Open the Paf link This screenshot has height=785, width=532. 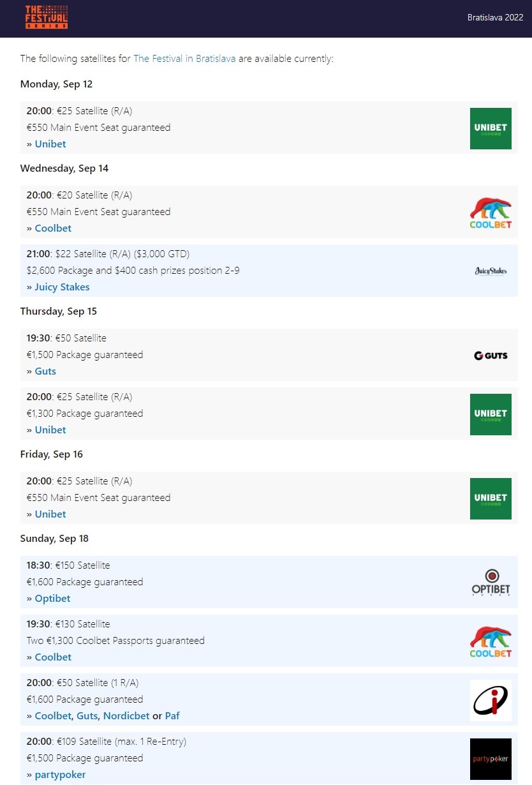tap(172, 716)
